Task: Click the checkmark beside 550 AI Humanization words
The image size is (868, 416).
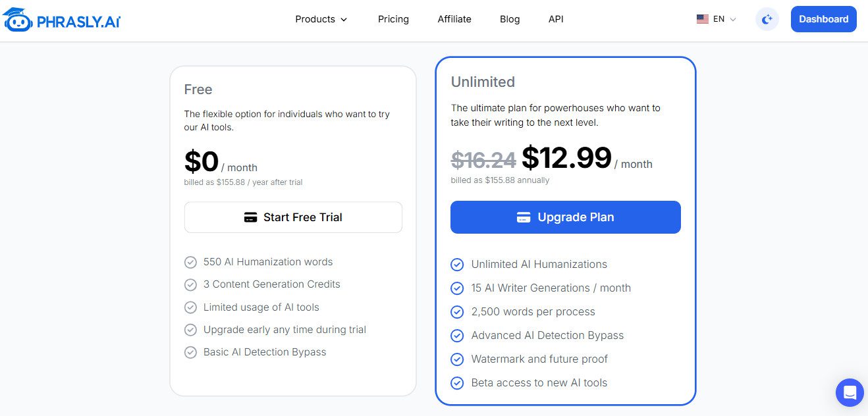Action: pos(190,262)
